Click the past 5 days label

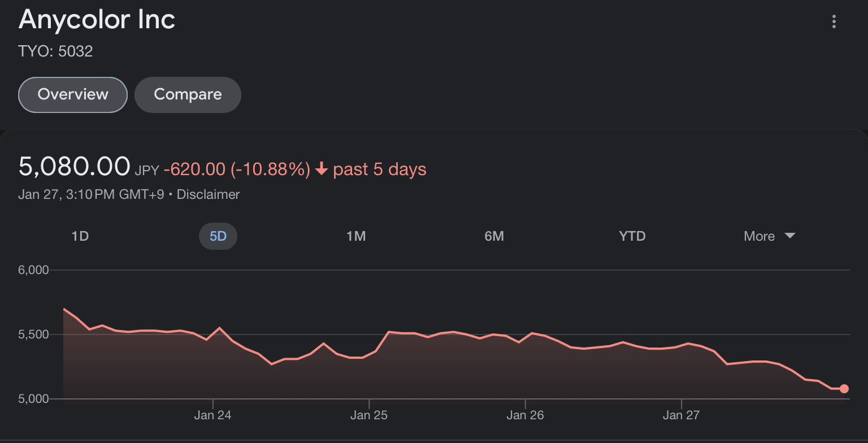pyautogui.click(x=380, y=169)
